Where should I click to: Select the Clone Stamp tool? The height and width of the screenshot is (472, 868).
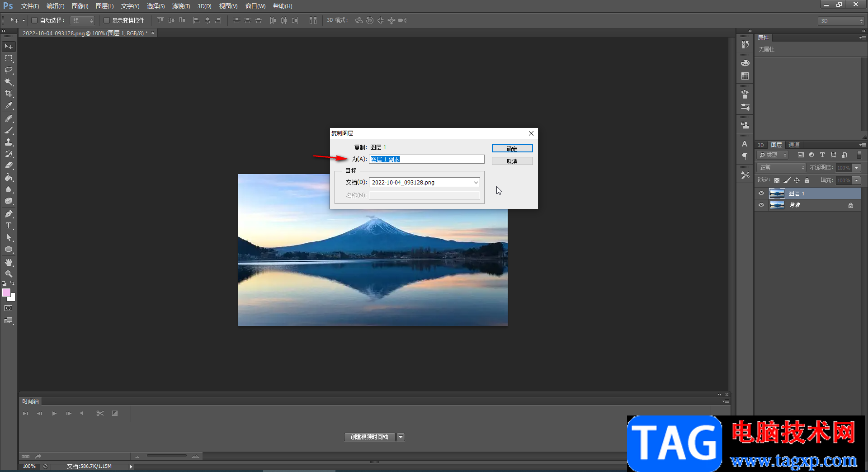point(9,142)
